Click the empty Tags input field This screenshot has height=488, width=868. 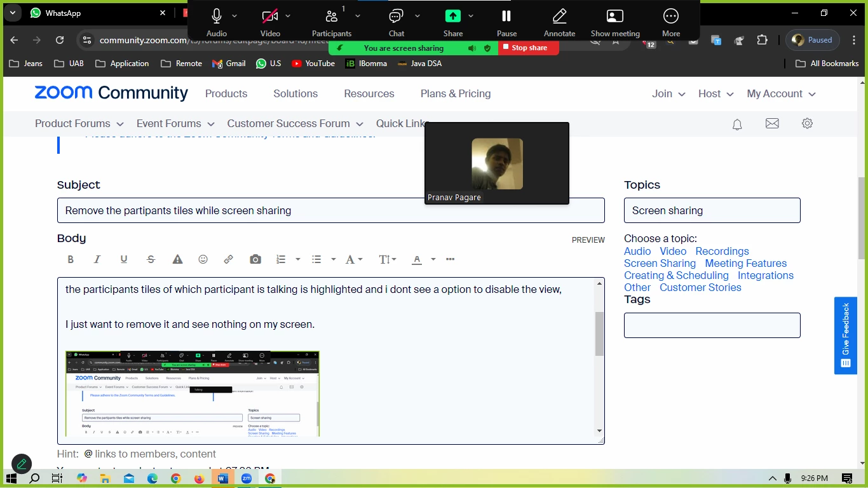coord(712,325)
